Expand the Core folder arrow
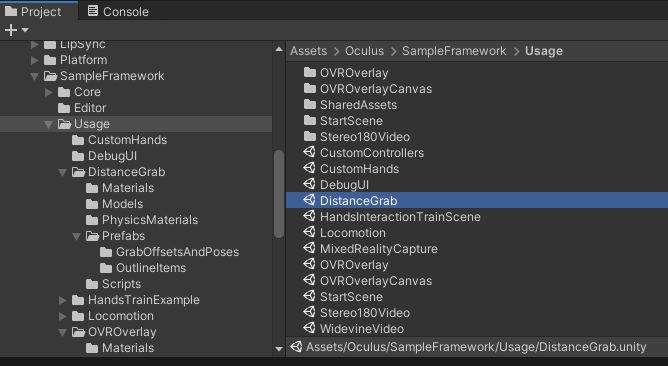 (x=49, y=92)
